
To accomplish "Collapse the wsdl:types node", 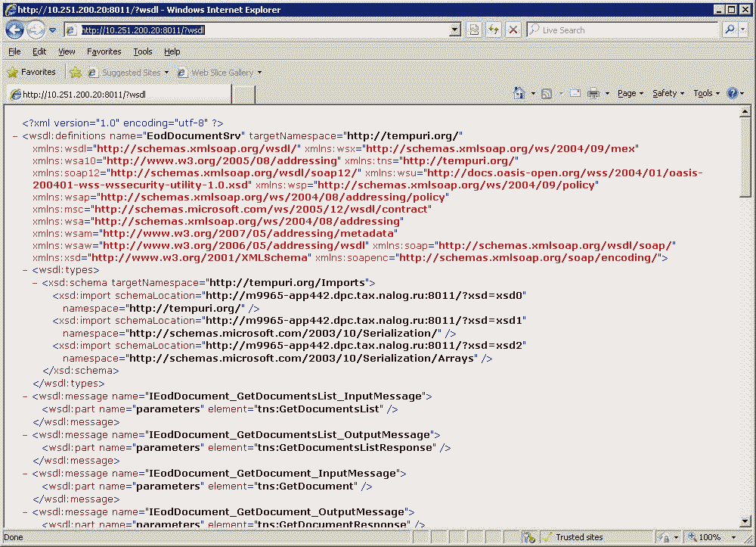I will [x=25, y=270].
